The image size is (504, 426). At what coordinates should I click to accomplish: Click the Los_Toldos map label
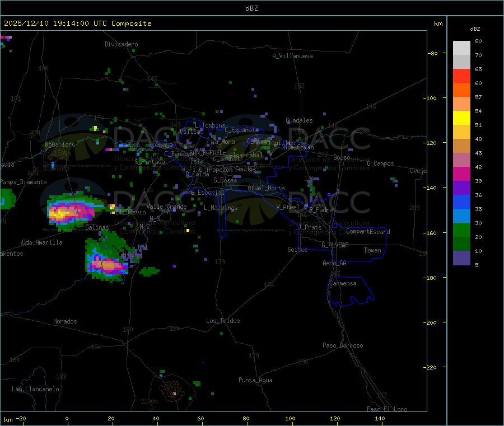[223, 321]
